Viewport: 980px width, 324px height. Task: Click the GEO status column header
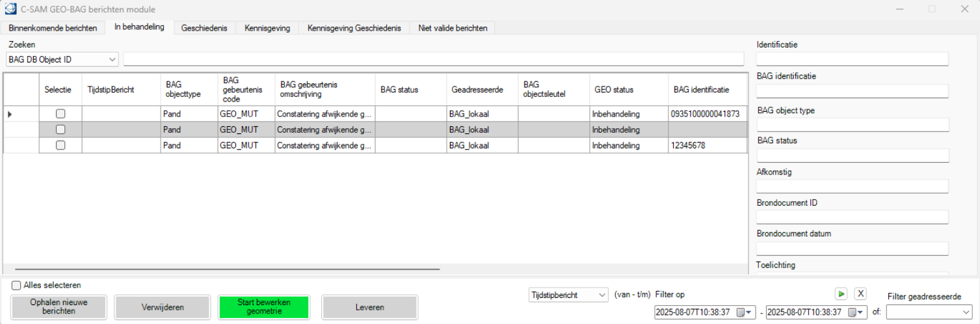[x=629, y=90]
